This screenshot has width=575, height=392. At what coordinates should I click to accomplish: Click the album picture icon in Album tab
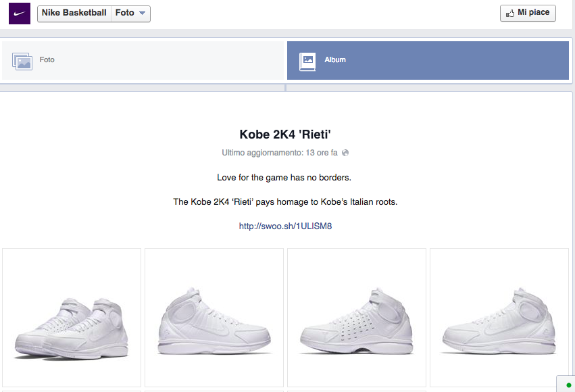(x=307, y=60)
